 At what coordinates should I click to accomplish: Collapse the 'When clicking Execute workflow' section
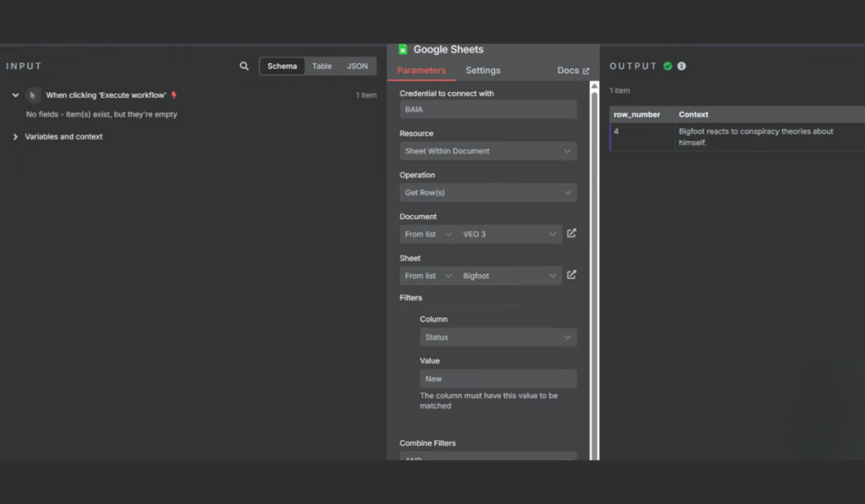click(x=14, y=95)
